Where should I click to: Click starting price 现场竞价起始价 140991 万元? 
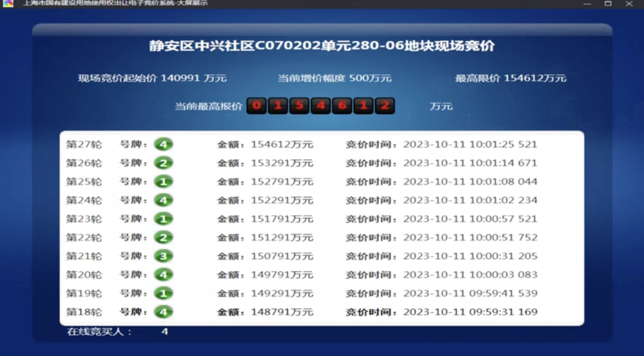[152, 78]
